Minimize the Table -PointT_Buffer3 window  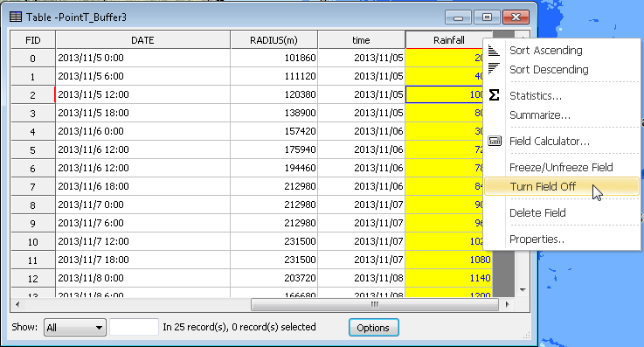(459, 17)
